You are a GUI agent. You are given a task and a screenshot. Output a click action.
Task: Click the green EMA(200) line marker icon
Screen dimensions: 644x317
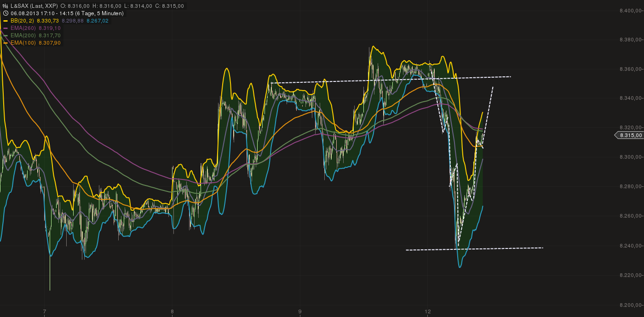(5, 35)
